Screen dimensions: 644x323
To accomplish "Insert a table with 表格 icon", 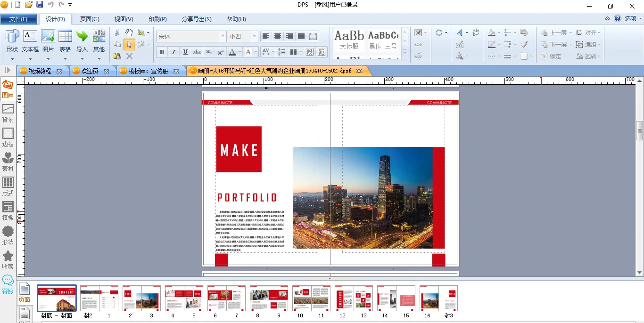I will point(65,40).
